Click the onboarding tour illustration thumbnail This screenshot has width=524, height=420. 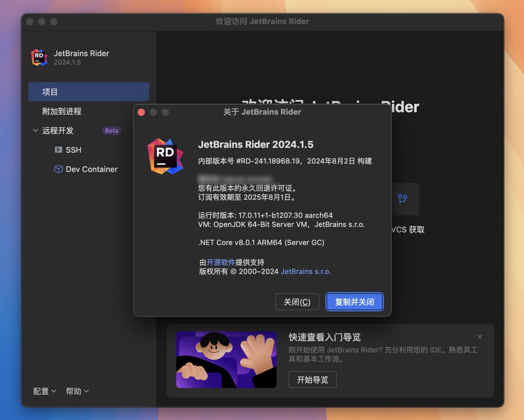point(226,360)
